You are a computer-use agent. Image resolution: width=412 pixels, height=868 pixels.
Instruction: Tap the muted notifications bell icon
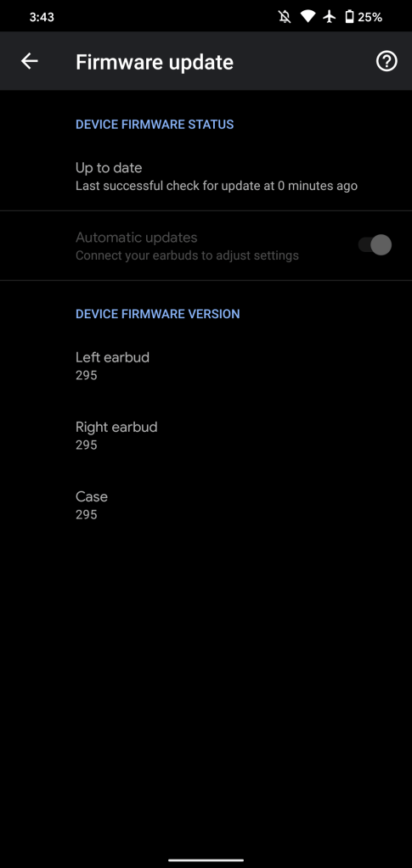(x=285, y=17)
